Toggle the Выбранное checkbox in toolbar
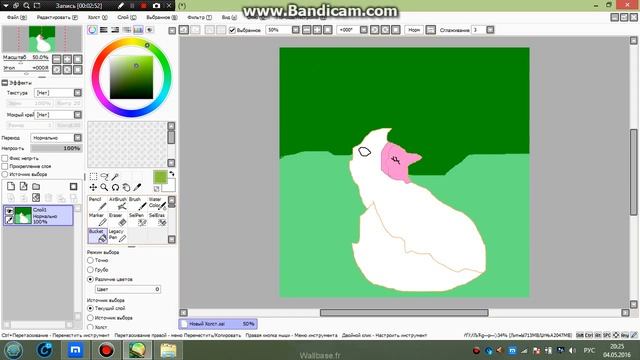Viewport: 640px width, 360px height. click(x=232, y=30)
